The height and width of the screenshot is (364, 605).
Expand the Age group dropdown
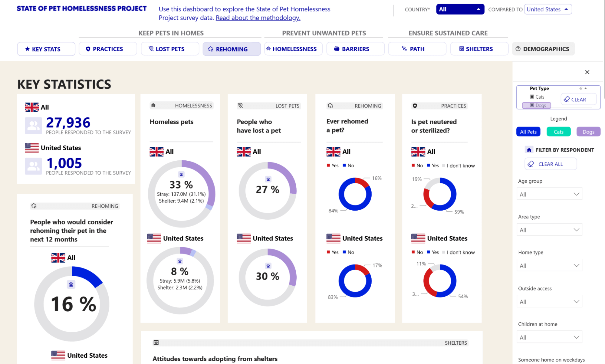click(549, 194)
